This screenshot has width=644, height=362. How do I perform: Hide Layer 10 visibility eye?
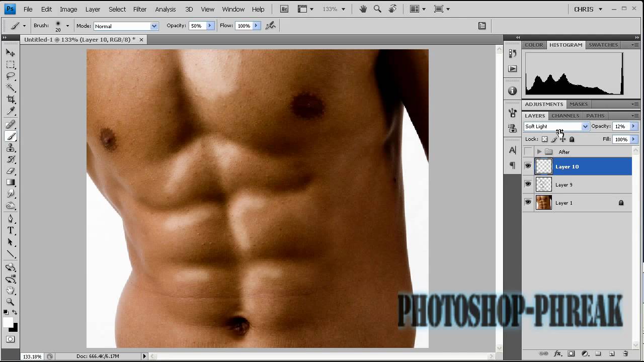[x=528, y=166]
